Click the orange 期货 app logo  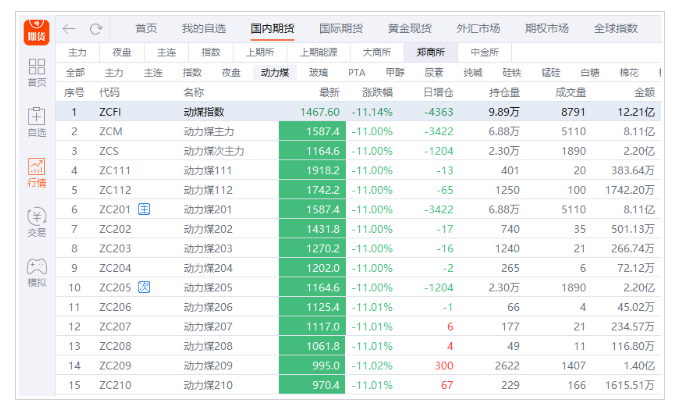pos(37,30)
